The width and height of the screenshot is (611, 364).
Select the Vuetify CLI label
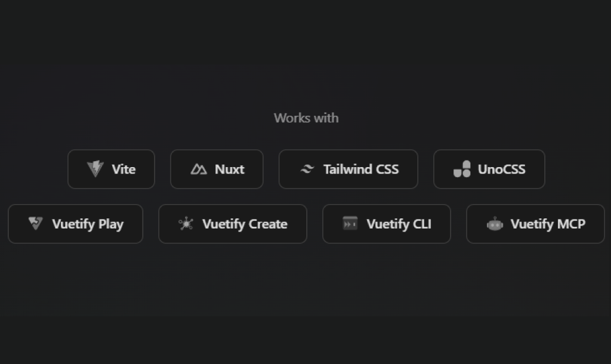point(399,224)
